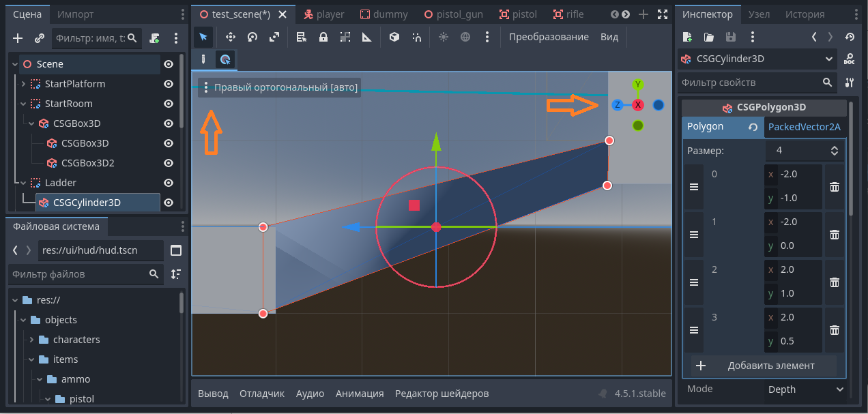The width and height of the screenshot is (868, 414).
Task: Open the Mode Depth dropdown
Action: [802, 389]
